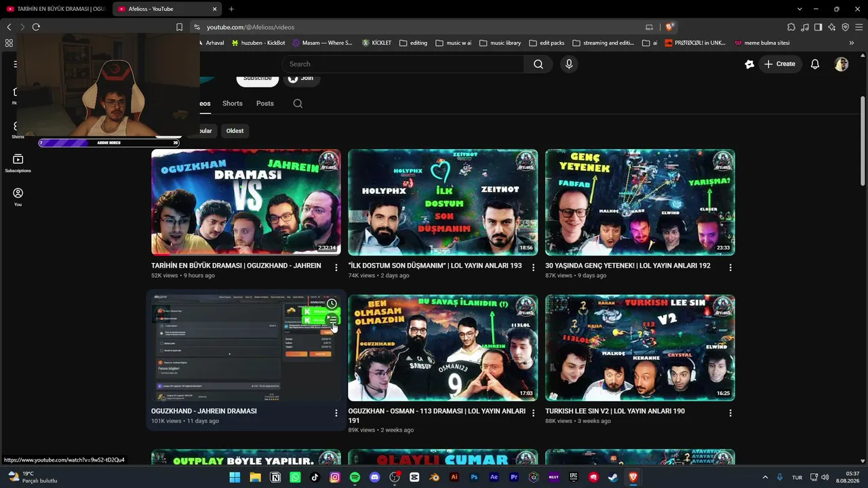Open the Brave VPN shield icon

[845, 27]
